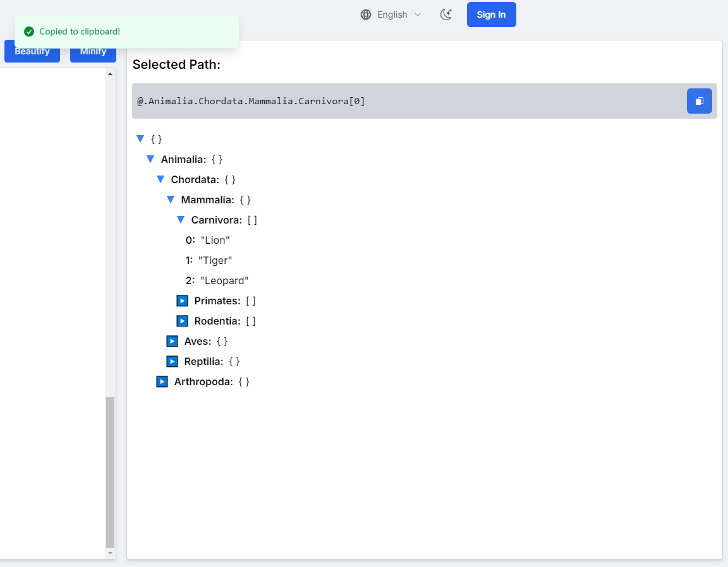Collapse the Carnivora array triangle
The height and width of the screenshot is (567, 728).
click(181, 220)
